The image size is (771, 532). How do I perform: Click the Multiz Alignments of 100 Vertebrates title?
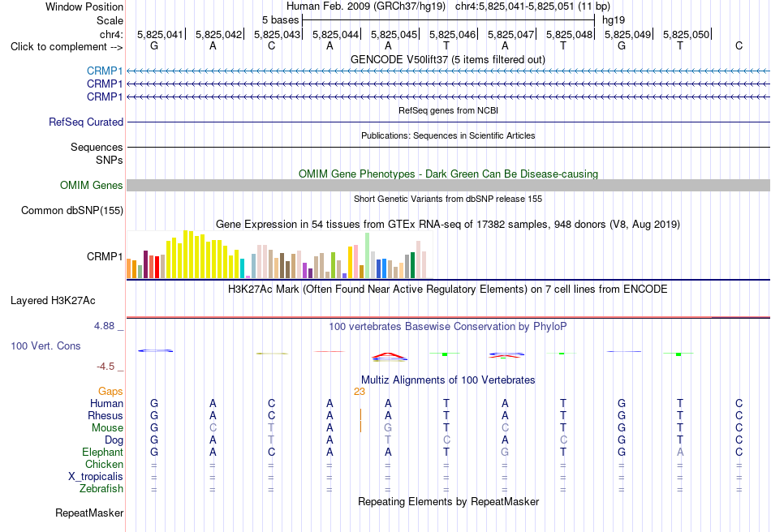coord(448,380)
